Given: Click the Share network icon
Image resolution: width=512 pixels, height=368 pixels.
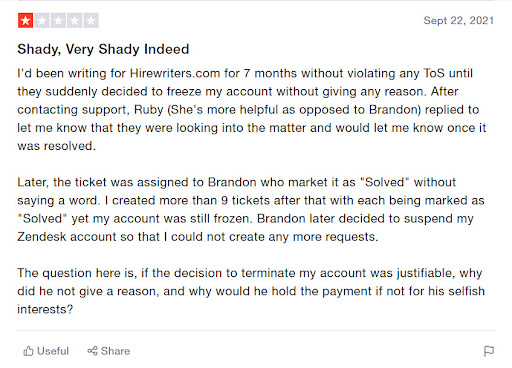Looking at the screenshot, I should pyautogui.click(x=92, y=351).
